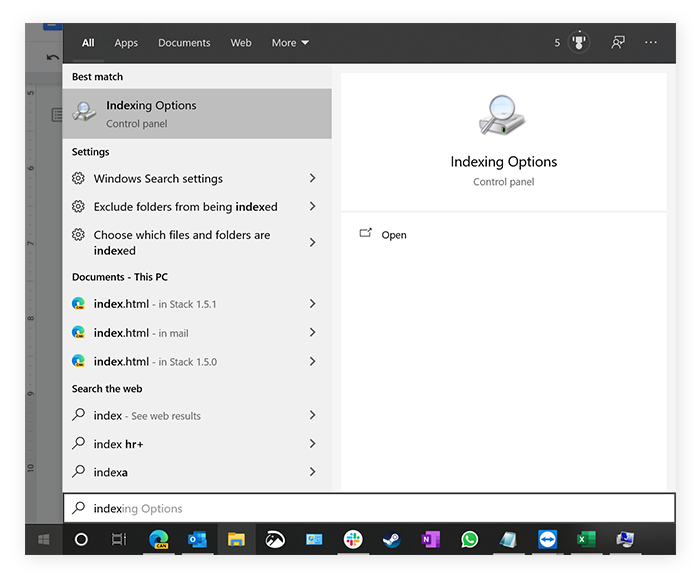The width and height of the screenshot is (700, 577).
Task: Select Indexing Options best match result
Action: click(196, 114)
